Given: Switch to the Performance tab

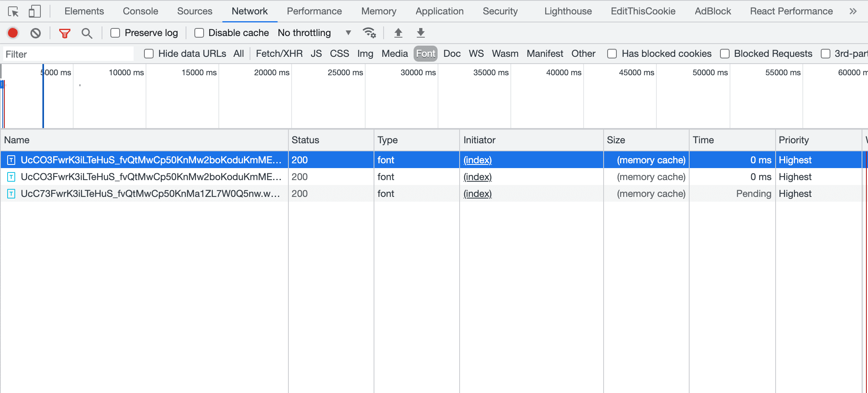Looking at the screenshot, I should (x=314, y=11).
